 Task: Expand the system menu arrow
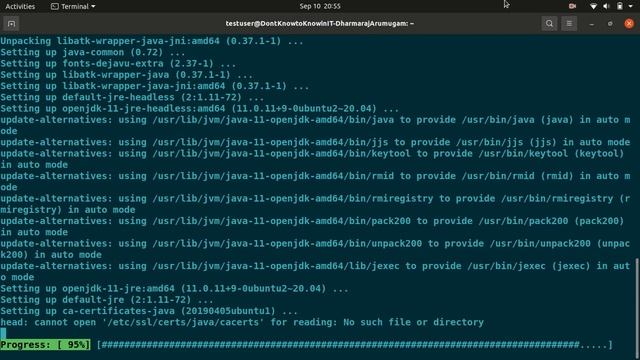630,6
